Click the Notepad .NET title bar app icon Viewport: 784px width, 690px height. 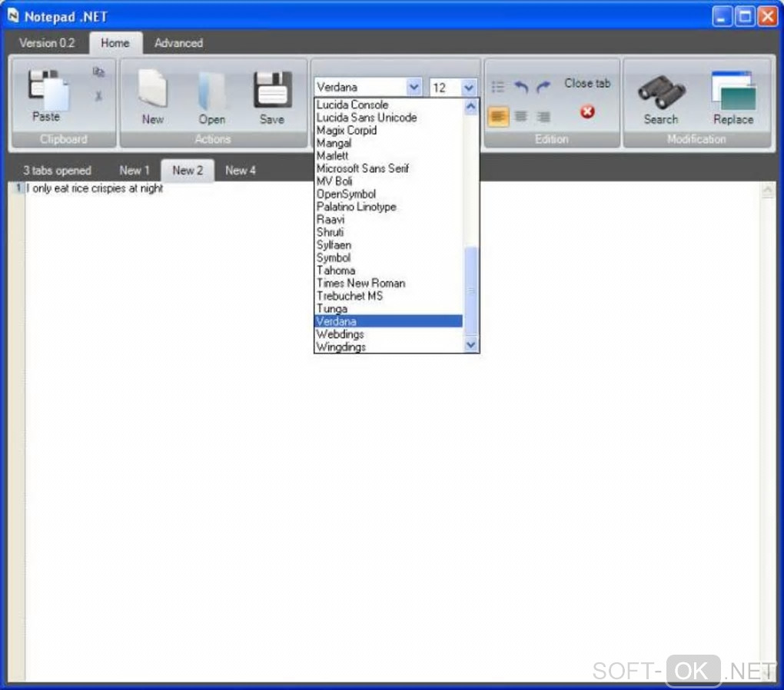point(13,15)
